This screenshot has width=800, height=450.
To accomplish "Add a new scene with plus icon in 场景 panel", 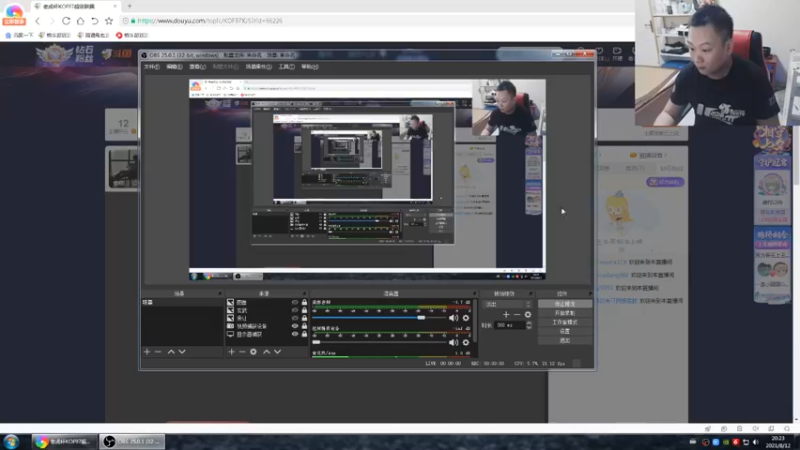I will pos(147,352).
